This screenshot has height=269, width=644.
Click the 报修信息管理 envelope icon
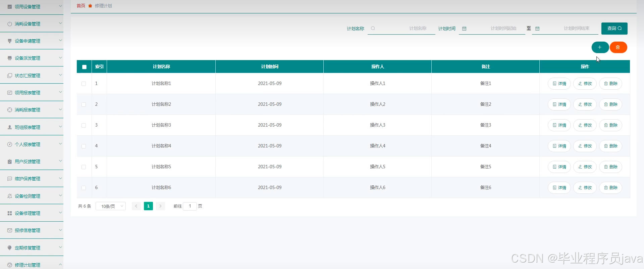[x=10, y=230]
